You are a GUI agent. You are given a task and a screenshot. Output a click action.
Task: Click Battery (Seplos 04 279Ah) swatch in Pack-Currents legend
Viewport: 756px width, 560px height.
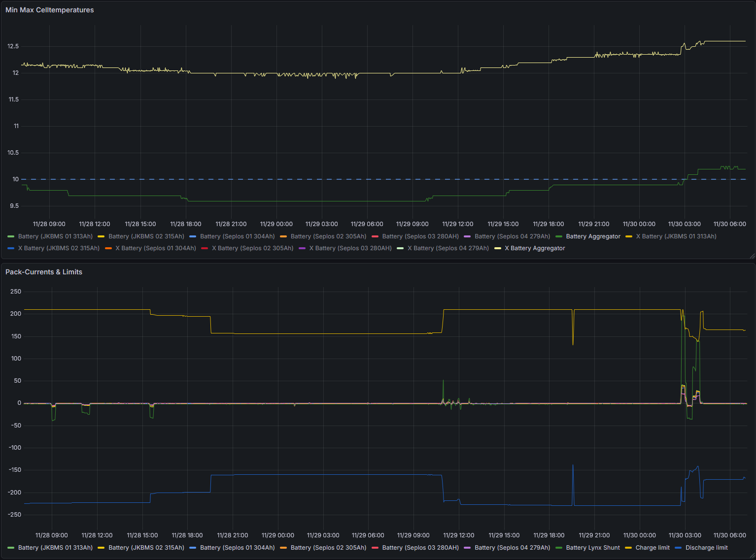tap(467, 548)
